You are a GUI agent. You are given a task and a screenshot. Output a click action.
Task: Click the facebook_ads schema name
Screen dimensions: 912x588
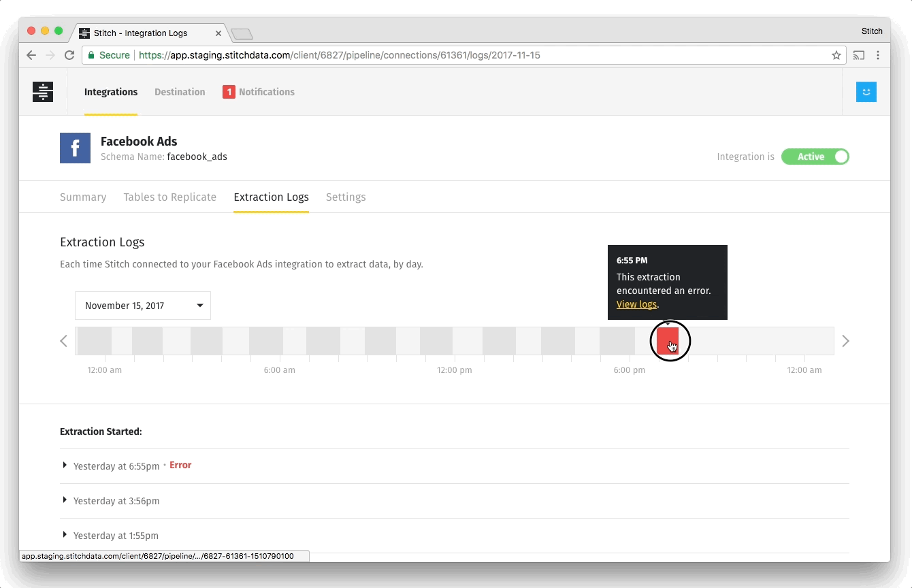point(197,157)
